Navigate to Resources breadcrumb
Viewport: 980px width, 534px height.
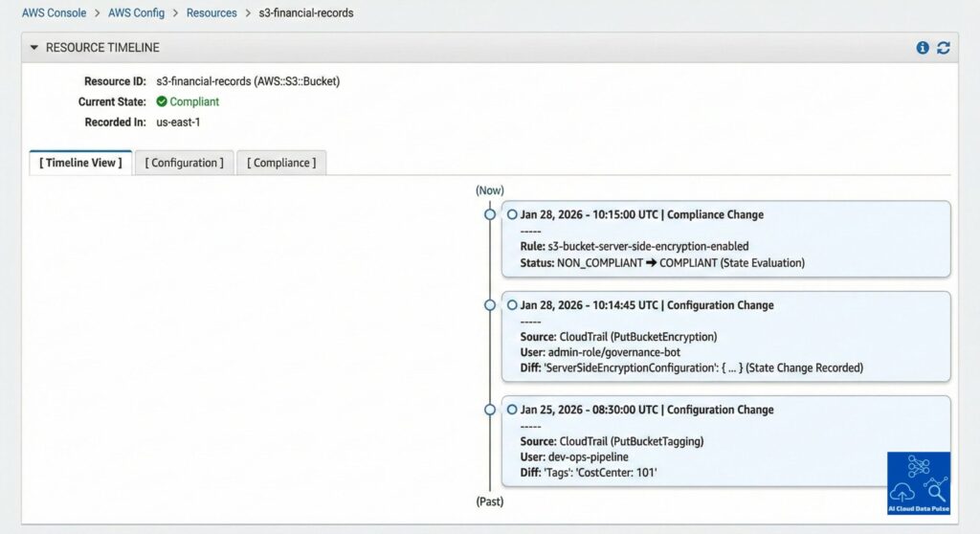212,12
